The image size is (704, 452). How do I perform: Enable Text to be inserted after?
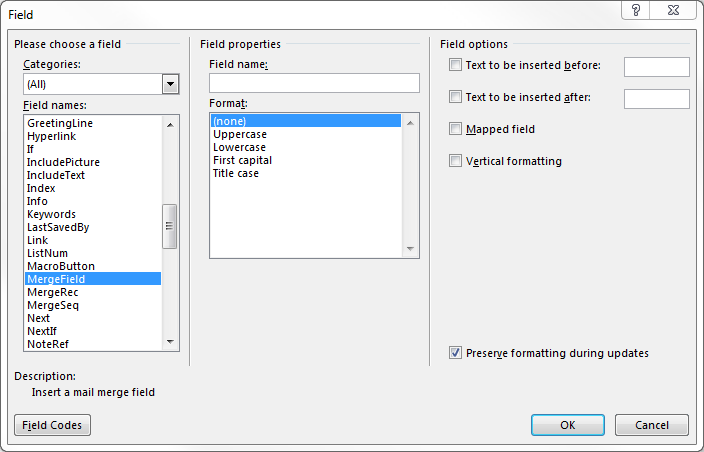[456, 98]
